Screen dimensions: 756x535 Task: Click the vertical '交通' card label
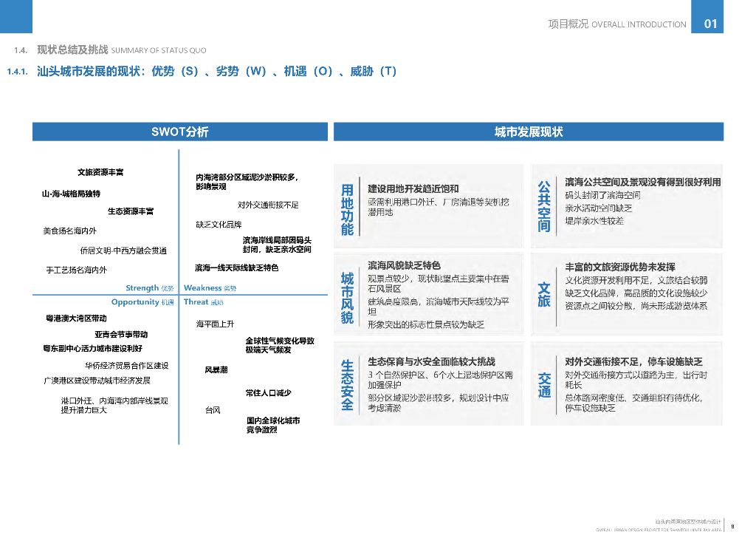pos(544,385)
